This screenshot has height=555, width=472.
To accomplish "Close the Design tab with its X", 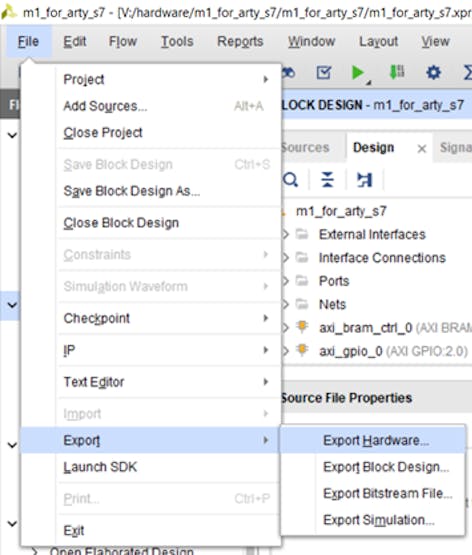I will tap(421, 149).
